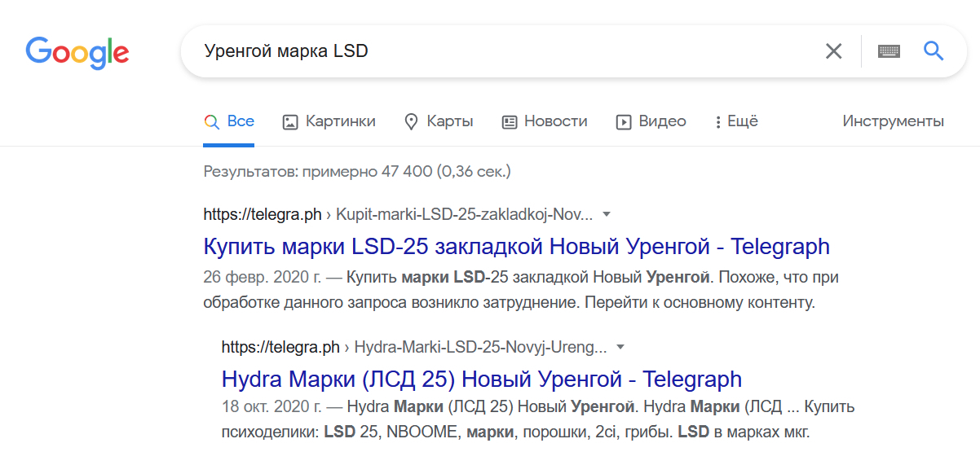This screenshot has width=980, height=452.
Task: Open the Hydra Марки Telegraph result title
Action: [x=481, y=379]
